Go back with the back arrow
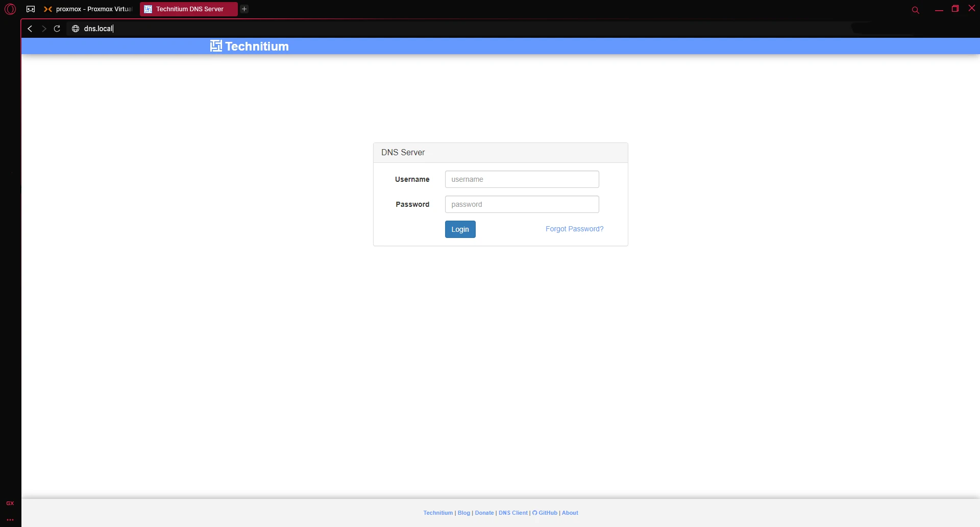Image resolution: width=980 pixels, height=527 pixels. pos(30,29)
